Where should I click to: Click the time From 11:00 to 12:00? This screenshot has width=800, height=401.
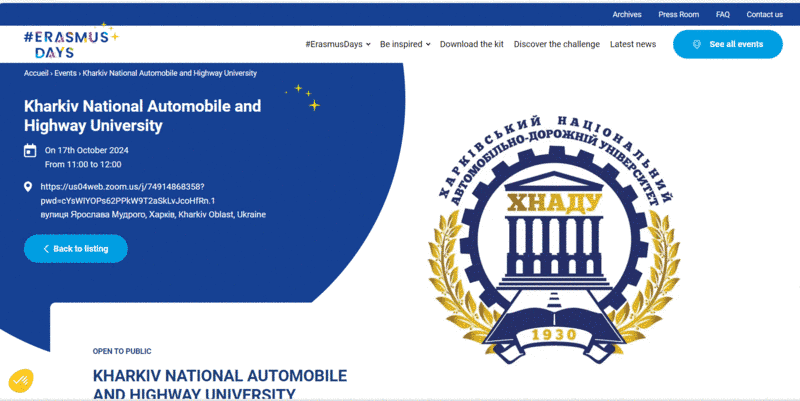coord(83,165)
